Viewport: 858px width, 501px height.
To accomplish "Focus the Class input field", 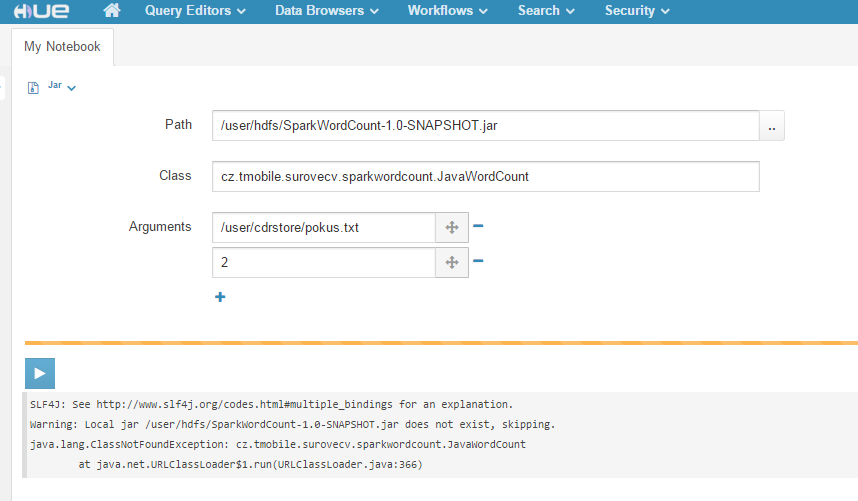I will [485, 176].
